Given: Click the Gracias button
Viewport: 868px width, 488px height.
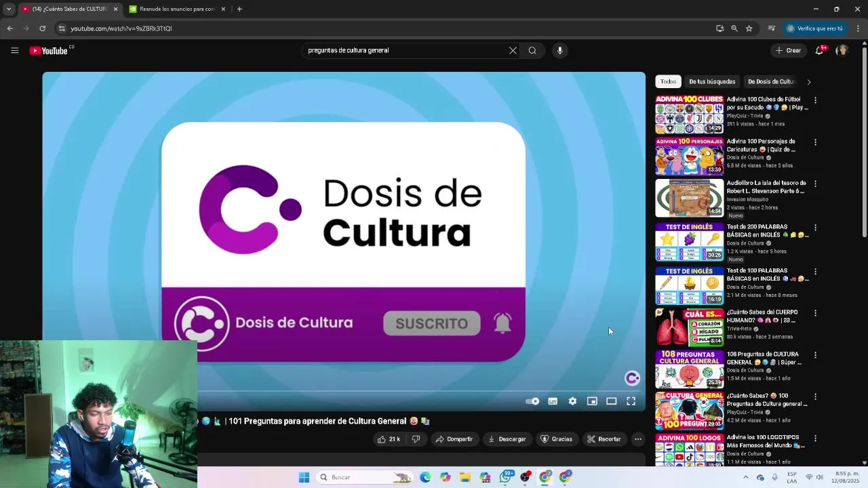Looking at the screenshot, I should pyautogui.click(x=556, y=439).
